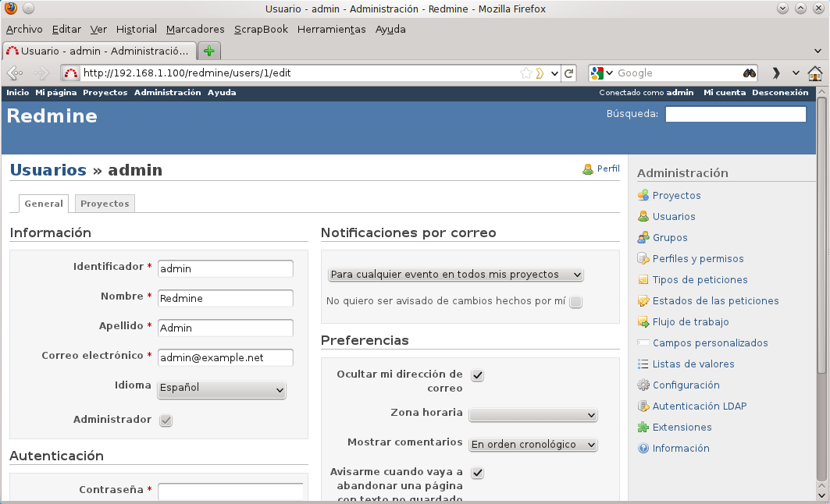Open the Ayuda link in Redmine menu
The height and width of the screenshot is (504, 830).
click(222, 93)
